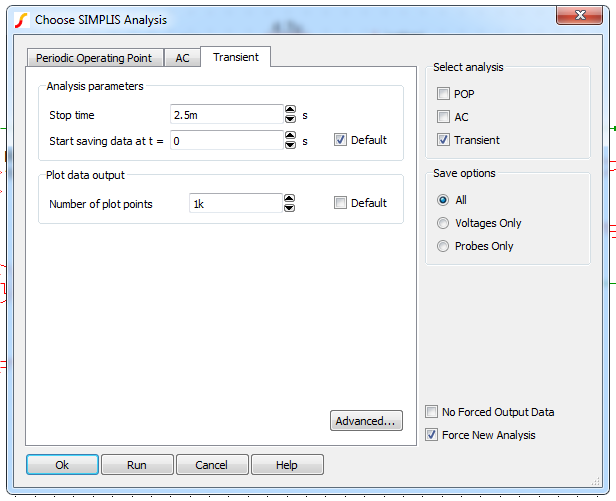The image size is (616, 501).
Task: Increase number of plot points spinner
Action: tap(290, 198)
